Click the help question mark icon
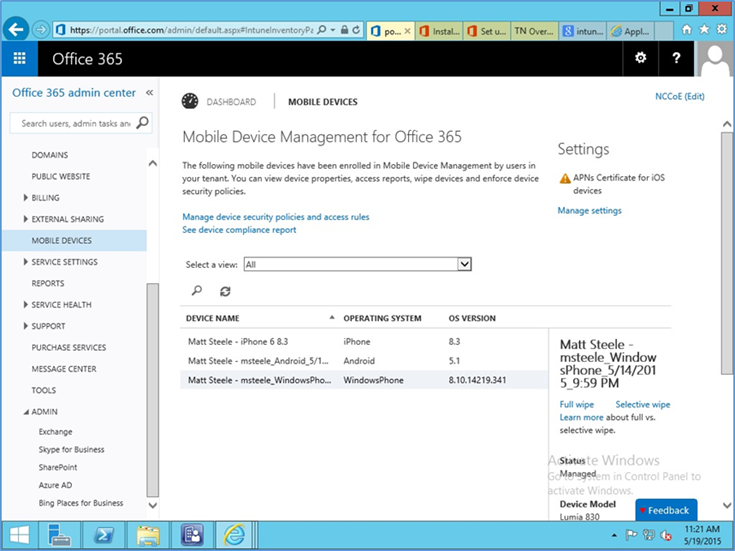This screenshot has width=735, height=551. [676, 59]
